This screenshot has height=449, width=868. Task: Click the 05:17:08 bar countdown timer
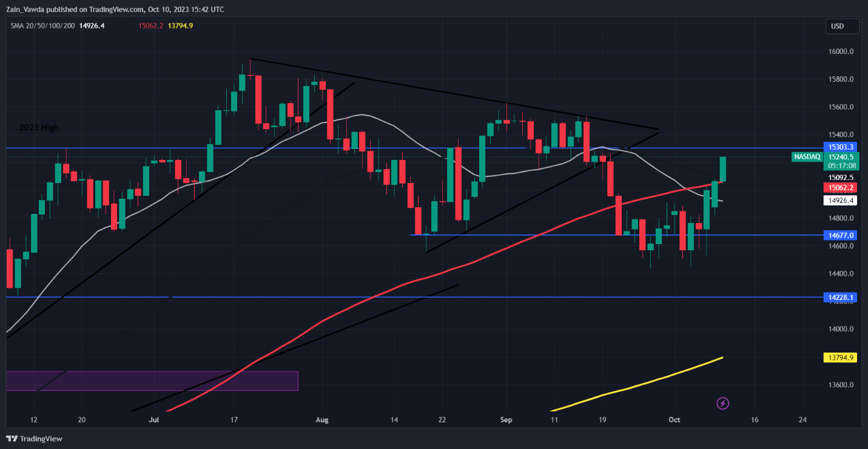tap(842, 165)
